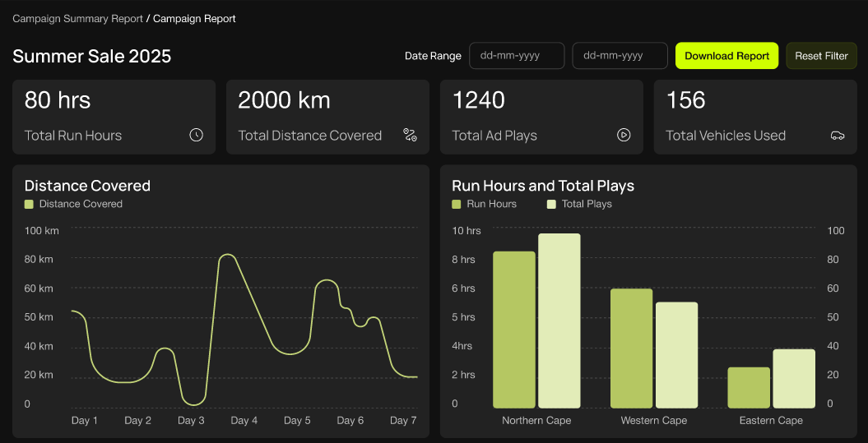Image resolution: width=868 pixels, height=443 pixels.
Task: Click the Eastern Cape Total Plays bar
Action: pyautogui.click(x=794, y=378)
